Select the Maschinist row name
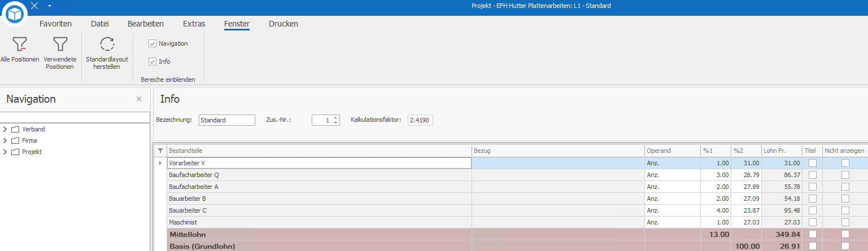The image size is (868, 251). tap(182, 222)
